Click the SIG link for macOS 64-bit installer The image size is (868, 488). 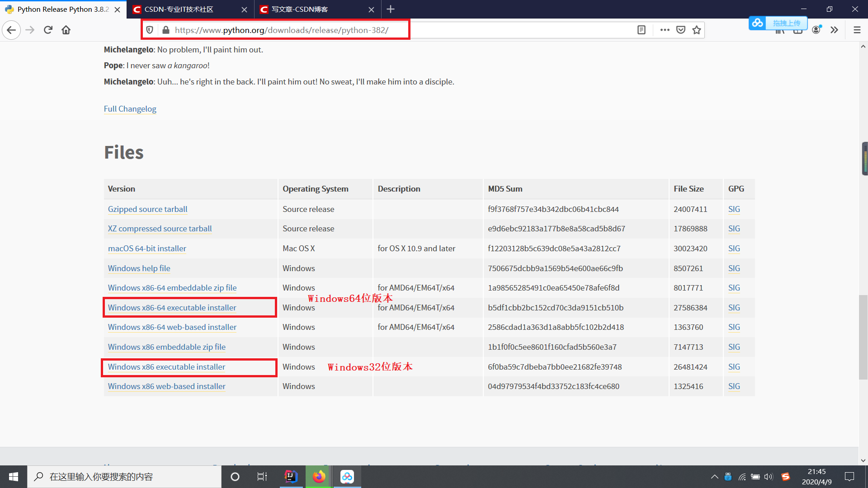tap(734, 249)
